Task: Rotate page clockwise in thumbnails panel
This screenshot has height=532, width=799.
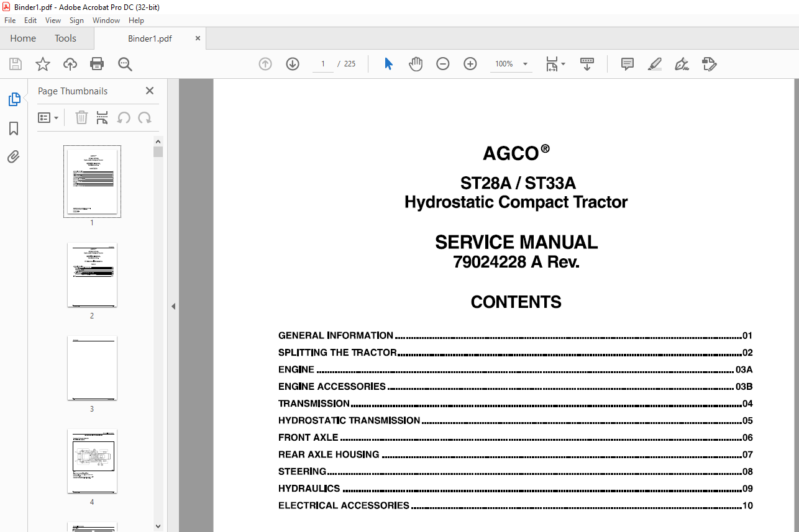Action: tap(145, 117)
